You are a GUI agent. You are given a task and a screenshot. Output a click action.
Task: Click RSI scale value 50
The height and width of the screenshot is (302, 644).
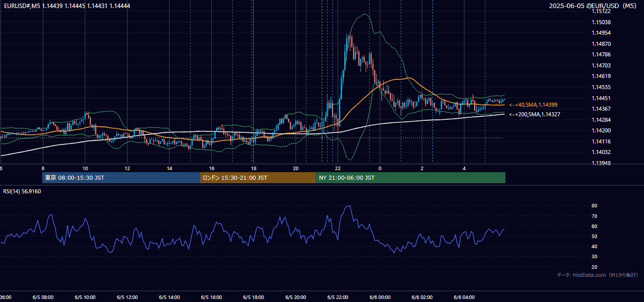coord(595,236)
